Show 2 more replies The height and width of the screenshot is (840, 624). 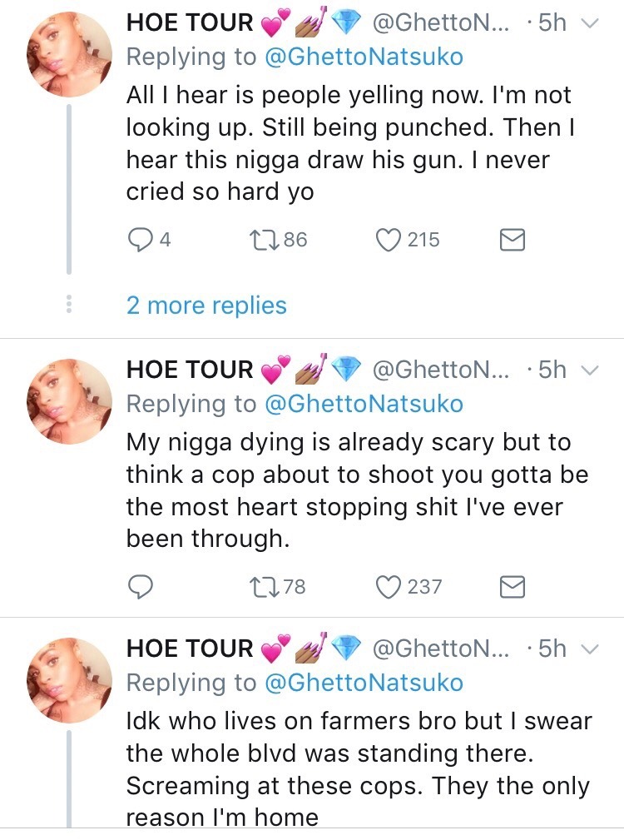[206, 306]
